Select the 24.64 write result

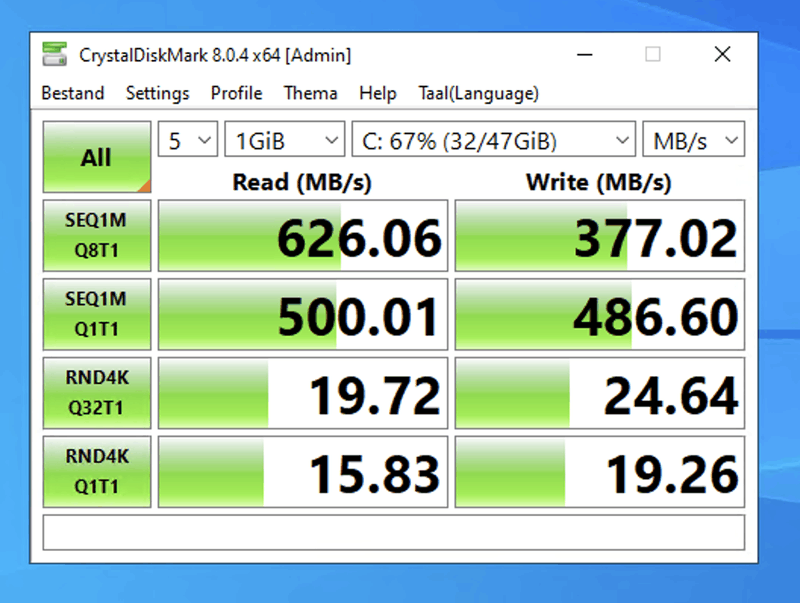[x=600, y=393]
